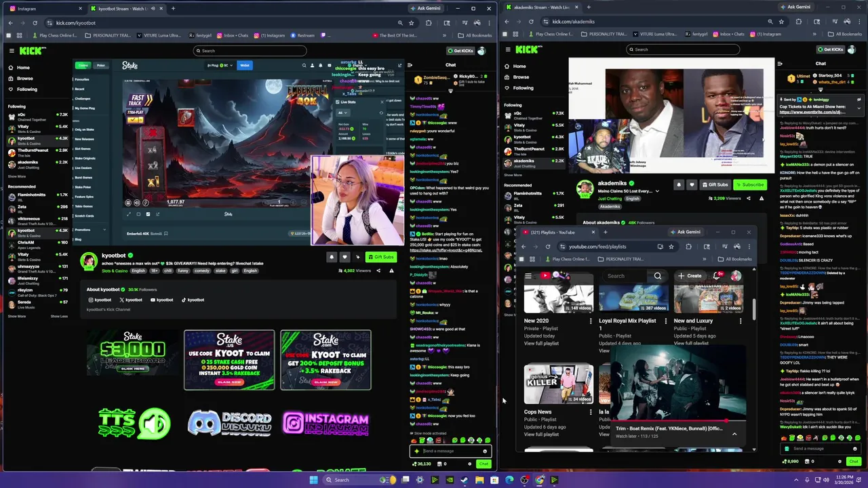This screenshot has height=488, width=868.
Task: Reload the kick.com/kyootbot page
Action: [x=35, y=23]
